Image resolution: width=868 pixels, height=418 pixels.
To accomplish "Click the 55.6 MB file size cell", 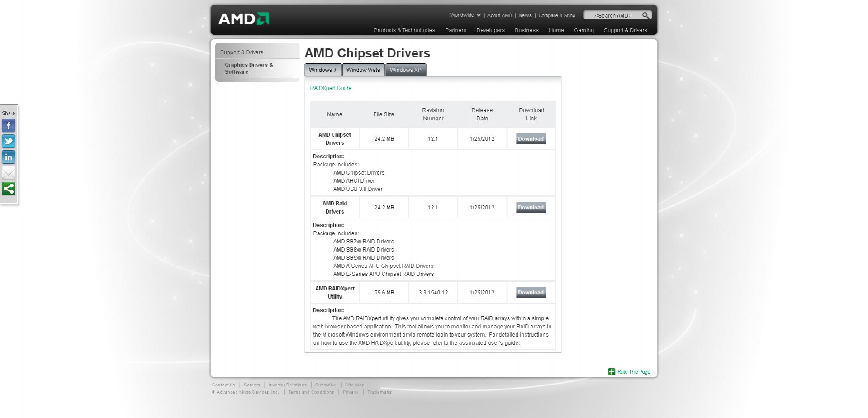I will click(384, 293).
